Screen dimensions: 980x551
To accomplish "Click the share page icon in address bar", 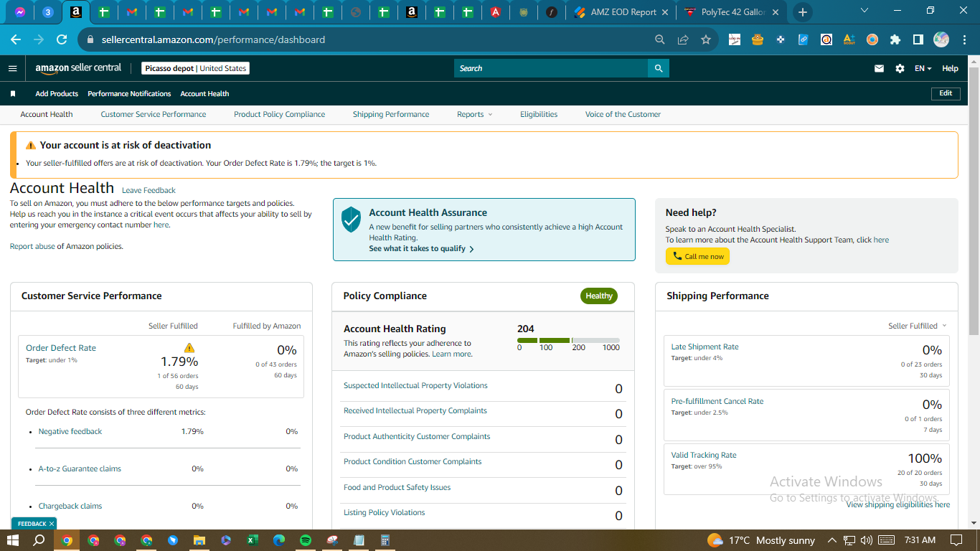I will click(x=683, y=39).
